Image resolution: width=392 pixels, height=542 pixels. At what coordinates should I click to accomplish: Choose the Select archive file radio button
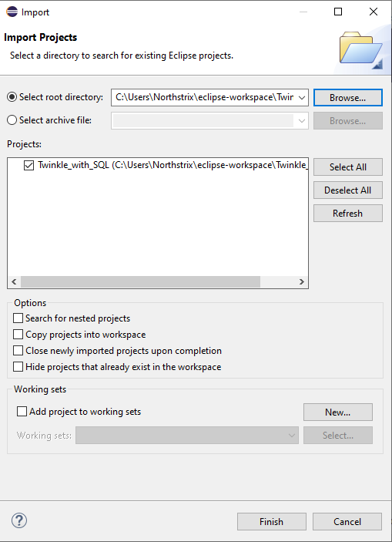pos(12,120)
